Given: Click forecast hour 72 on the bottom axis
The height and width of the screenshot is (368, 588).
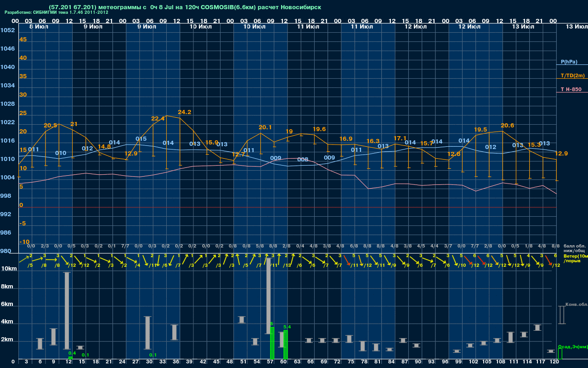Looking at the screenshot, I should coord(337,362).
